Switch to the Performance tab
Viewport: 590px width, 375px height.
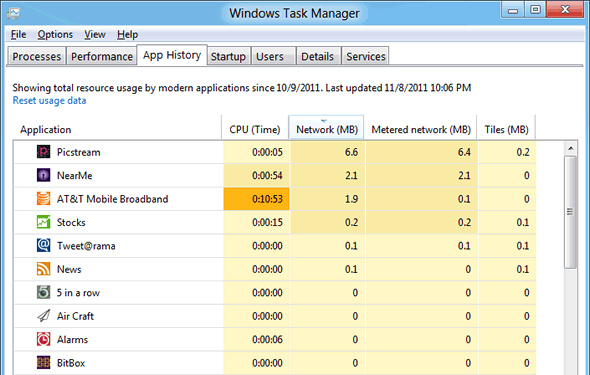[x=102, y=56]
